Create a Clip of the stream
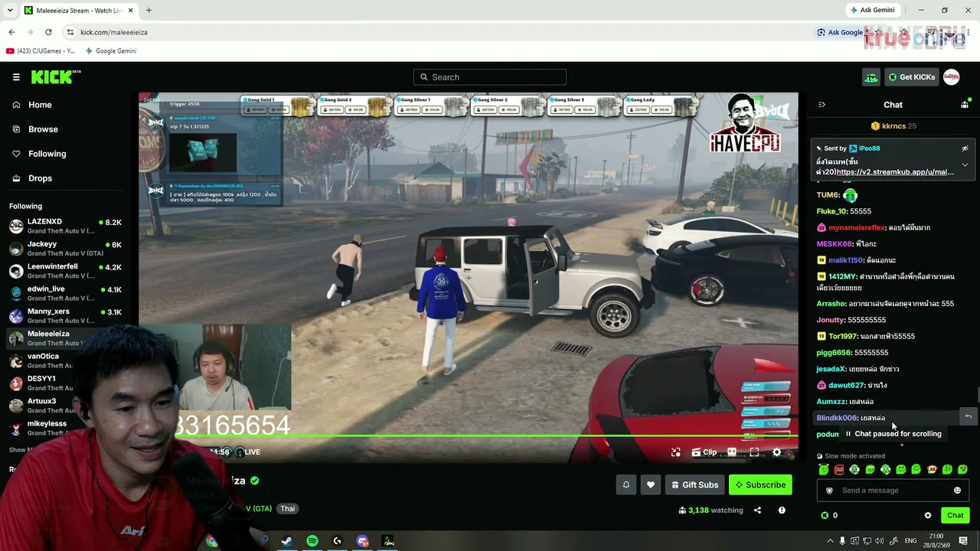Viewport: 980px width, 551px height. (704, 452)
